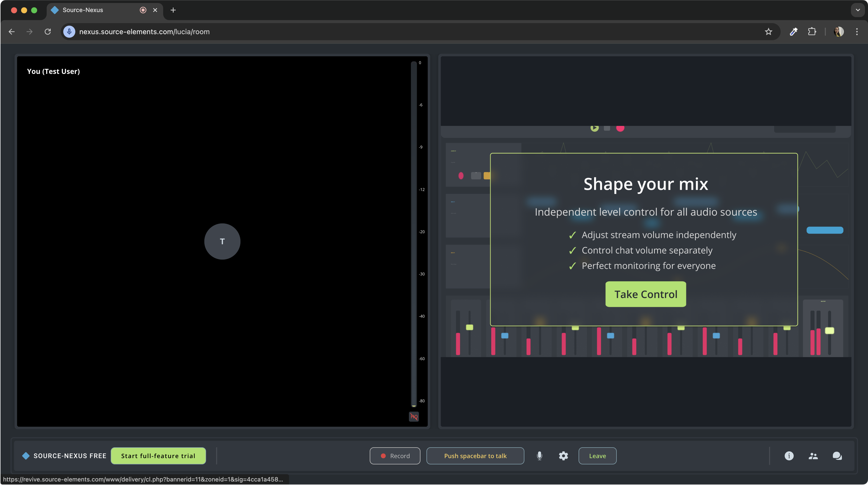Mute the microphone icon in bottom bar
Screen dimensions: 868x485
pos(539,456)
